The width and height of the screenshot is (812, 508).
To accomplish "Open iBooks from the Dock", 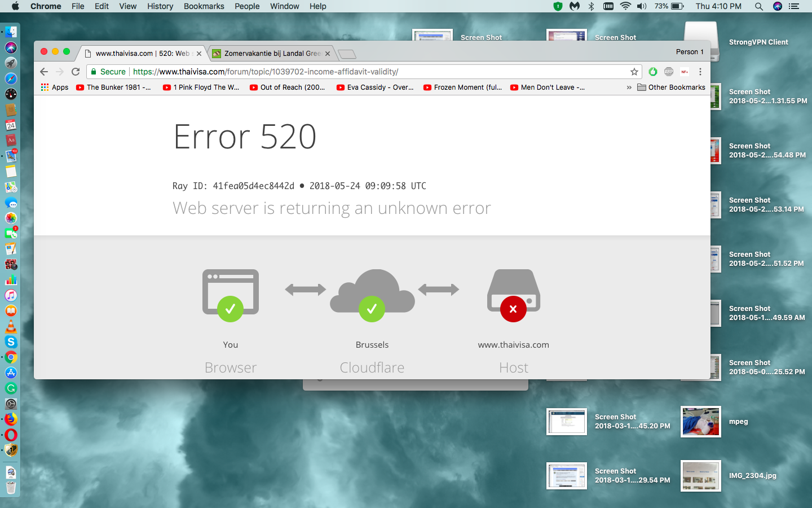I will point(11,310).
